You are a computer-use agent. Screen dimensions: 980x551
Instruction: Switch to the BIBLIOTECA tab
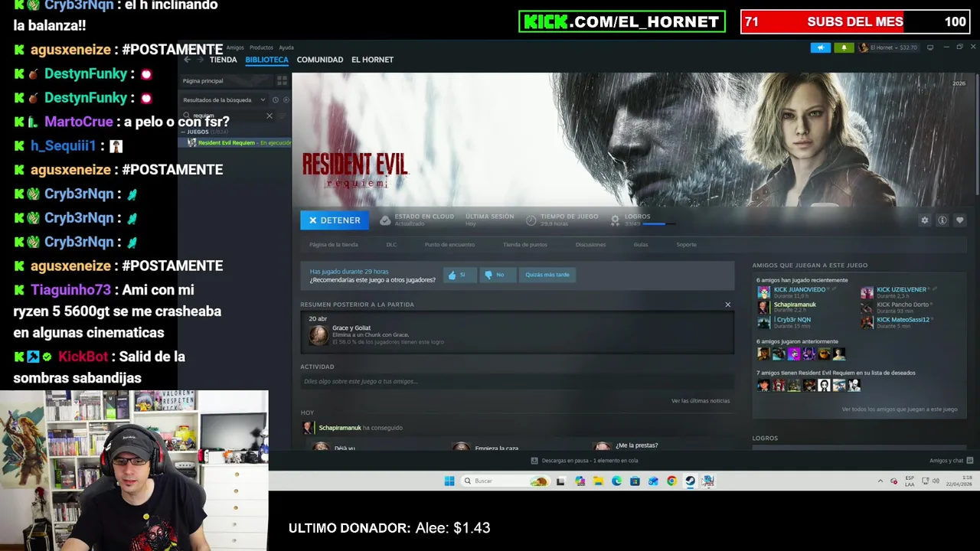[x=266, y=60]
